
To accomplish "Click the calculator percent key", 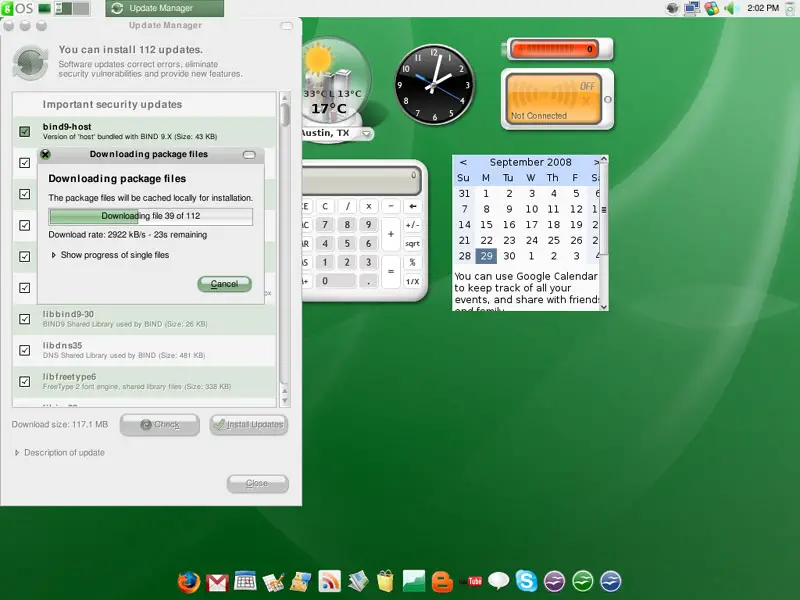I will [413, 262].
